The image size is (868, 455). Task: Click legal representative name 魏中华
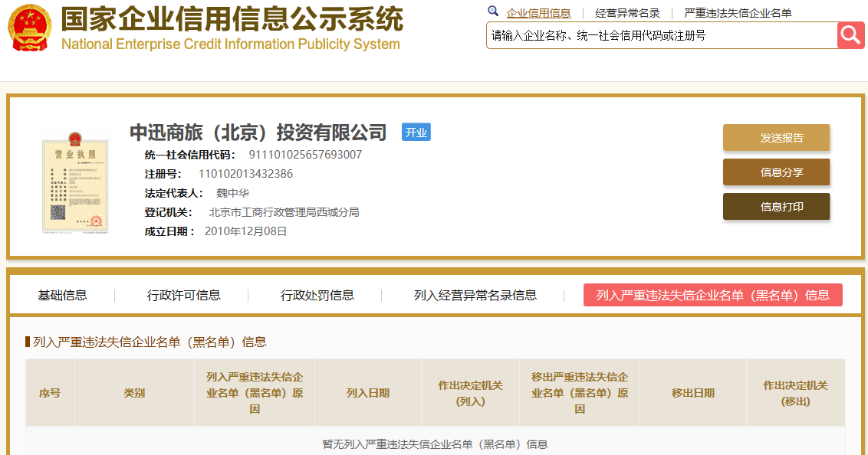[232, 193]
